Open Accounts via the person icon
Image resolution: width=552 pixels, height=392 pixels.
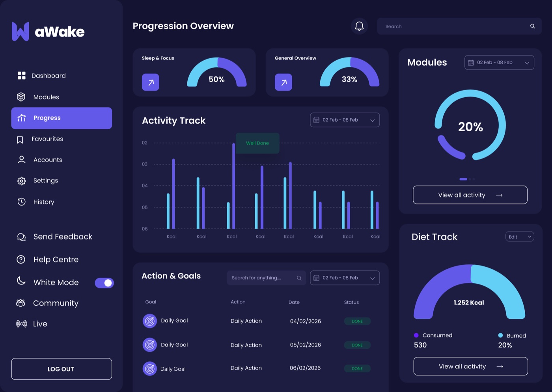(21, 160)
